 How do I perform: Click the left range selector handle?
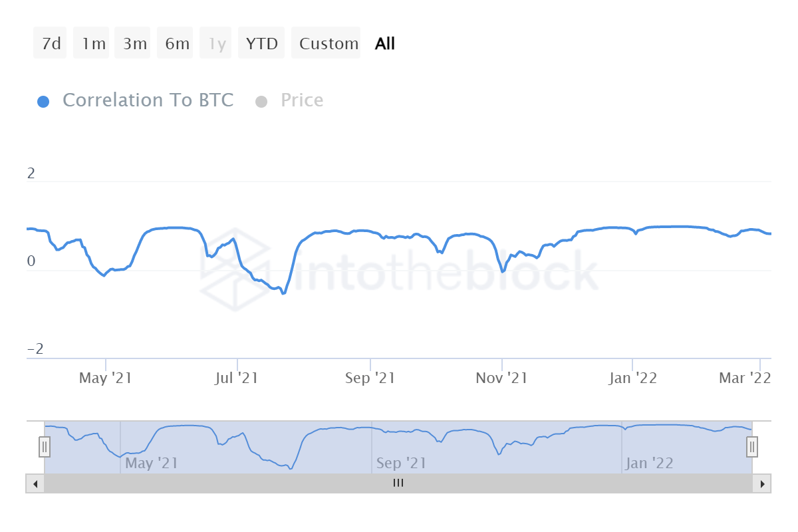(44, 447)
